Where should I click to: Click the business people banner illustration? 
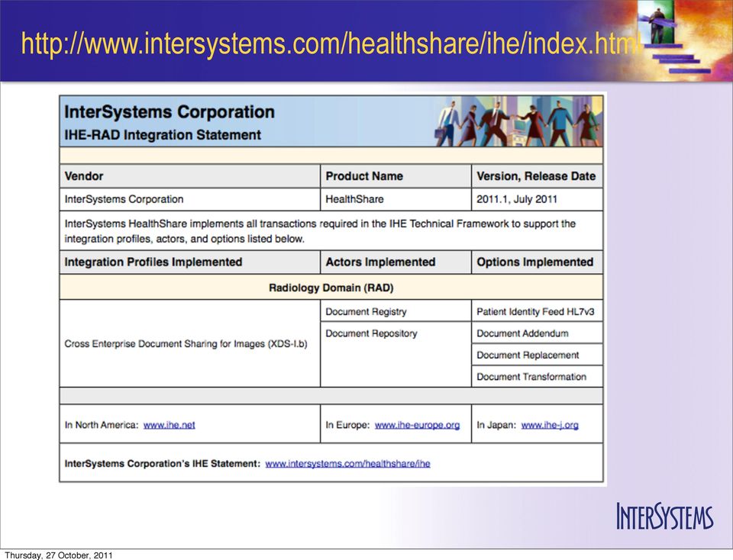pos(518,121)
